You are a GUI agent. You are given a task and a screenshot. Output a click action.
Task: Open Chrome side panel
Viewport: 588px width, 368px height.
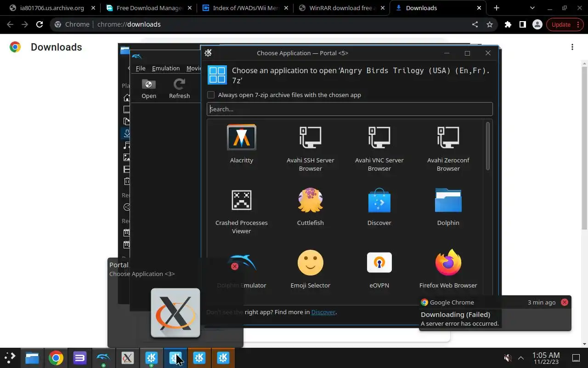[x=523, y=24]
